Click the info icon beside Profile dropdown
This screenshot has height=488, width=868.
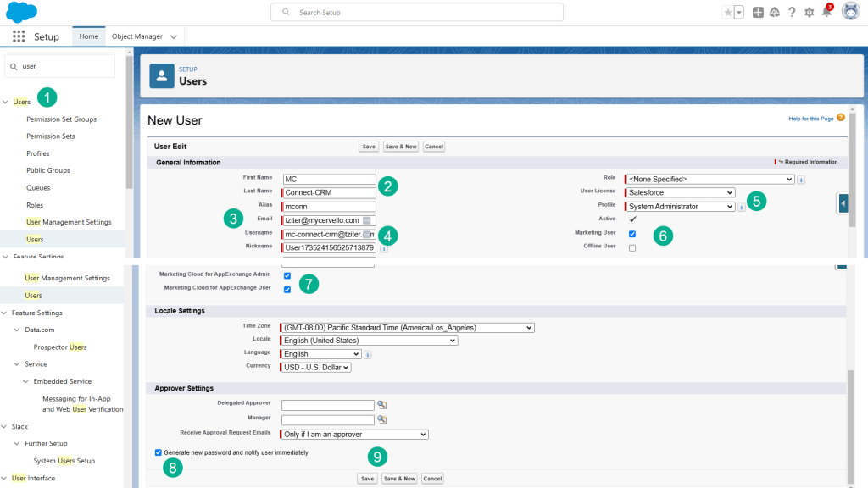tap(742, 207)
